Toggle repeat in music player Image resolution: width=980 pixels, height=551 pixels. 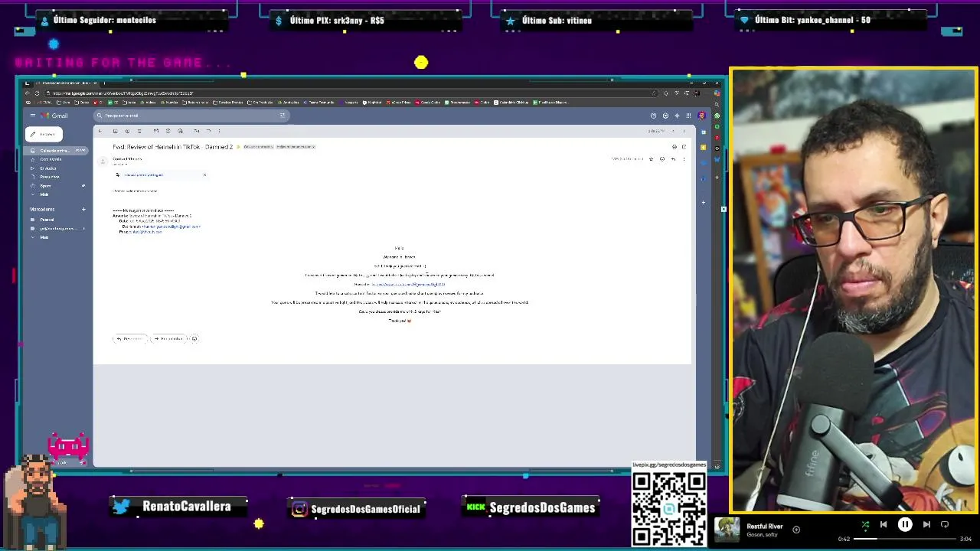click(945, 524)
